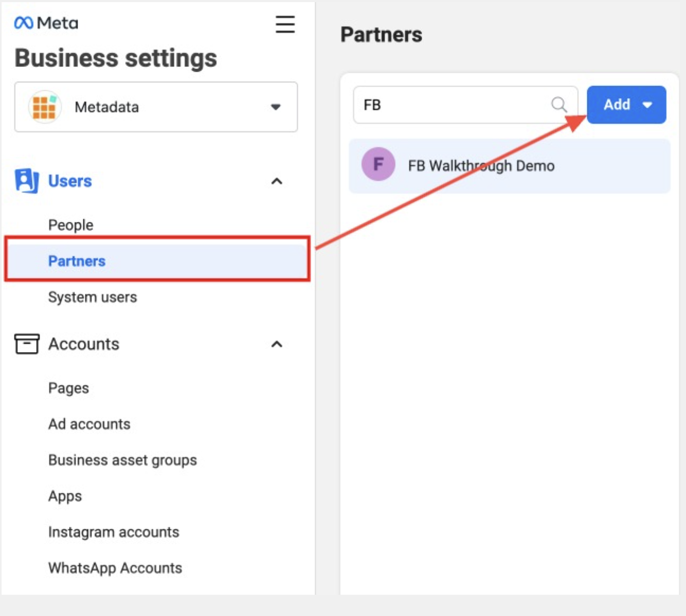Viewport: 686px width, 616px height.
Task: Navigate to Instagram accounts
Action: [114, 532]
